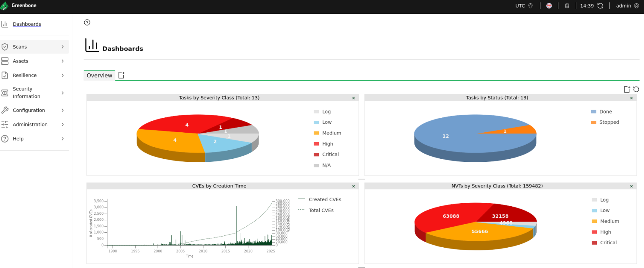Click the reset dashboard to defaults icon

point(636,89)
